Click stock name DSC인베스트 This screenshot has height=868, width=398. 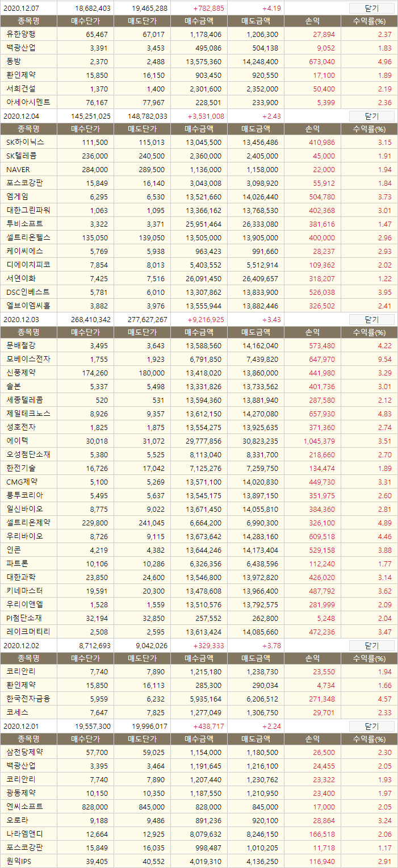pos(28,292)
